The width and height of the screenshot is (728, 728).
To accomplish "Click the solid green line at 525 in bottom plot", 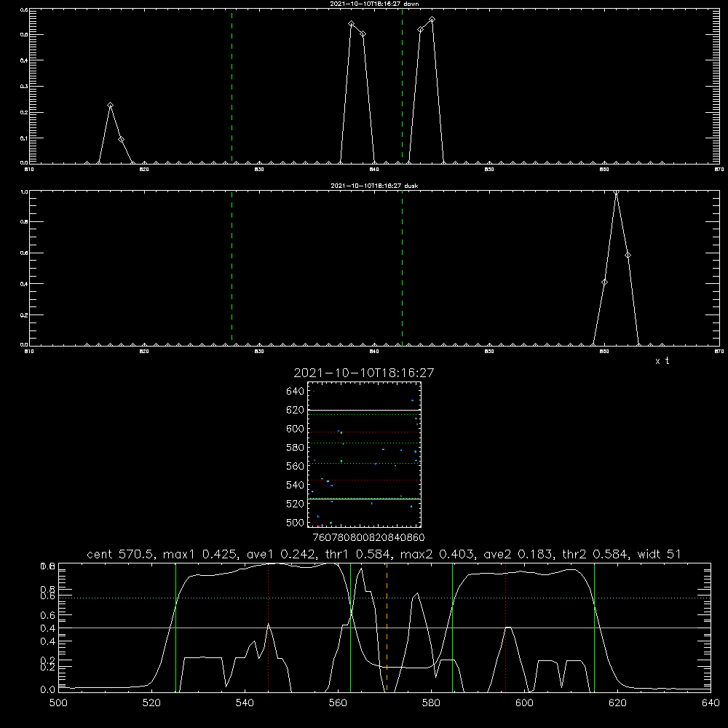I will point(176,628).
